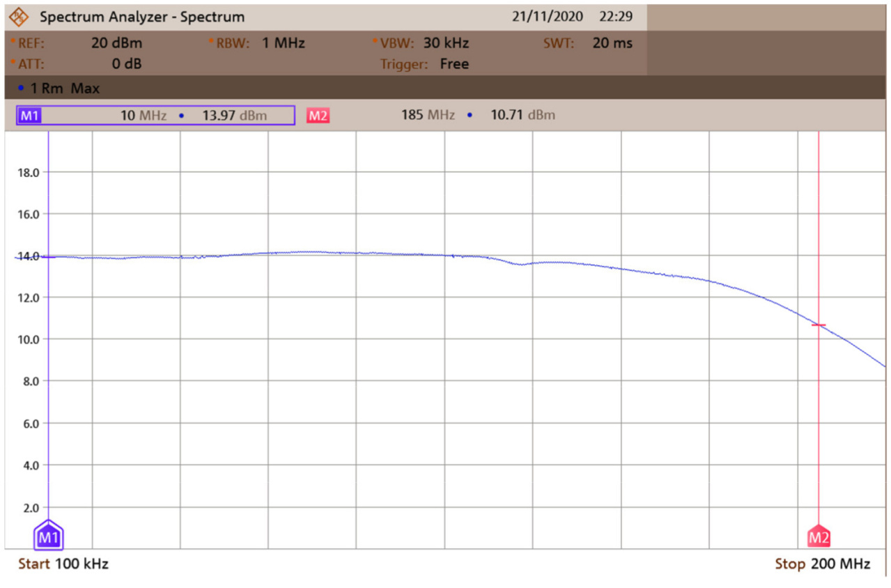
Task: Click the Start 100 kHz frequency label
Action: pyautogui.click(x=63, y=564)
